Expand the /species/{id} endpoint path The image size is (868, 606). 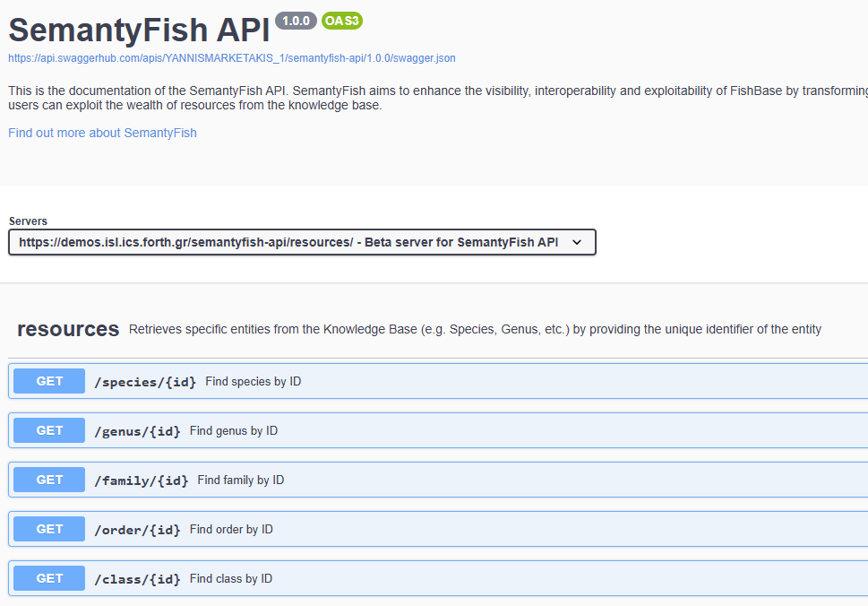coord(145,382)
